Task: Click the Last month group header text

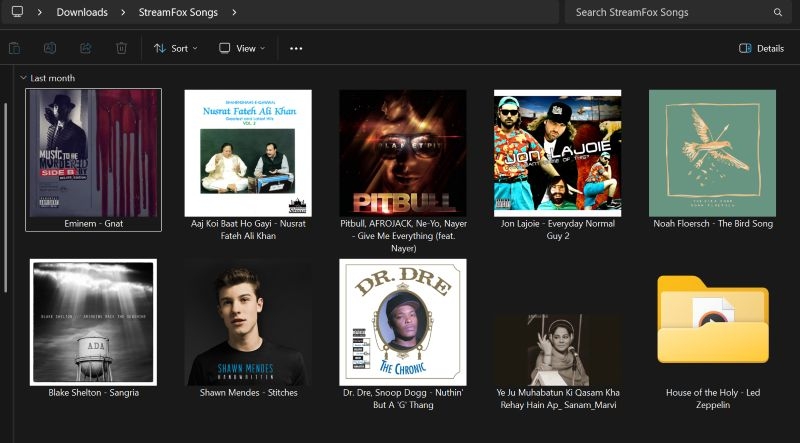Action: [53, 78]
